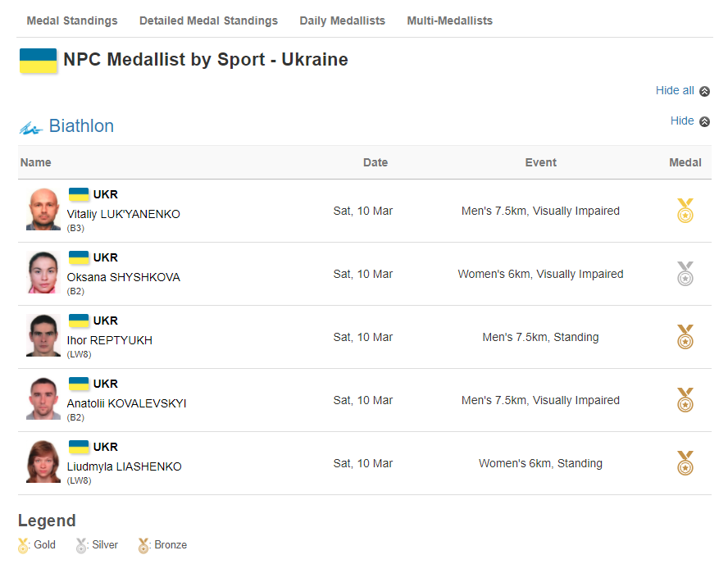Click Ihor Reptyukh's portrait photo
Screen dimensions: 728x564
pyautogui.click(x=43, y=335)
